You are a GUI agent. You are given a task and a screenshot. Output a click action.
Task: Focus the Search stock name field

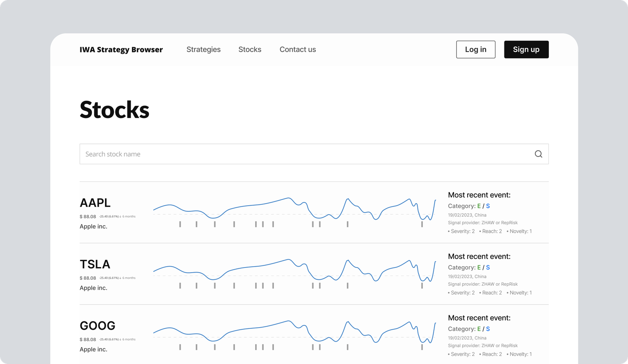coord(314,154)
